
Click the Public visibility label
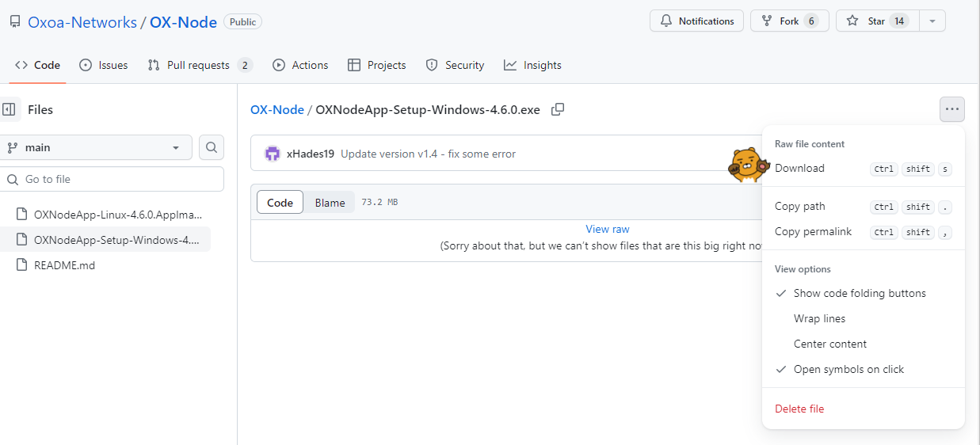pos(242,22)
